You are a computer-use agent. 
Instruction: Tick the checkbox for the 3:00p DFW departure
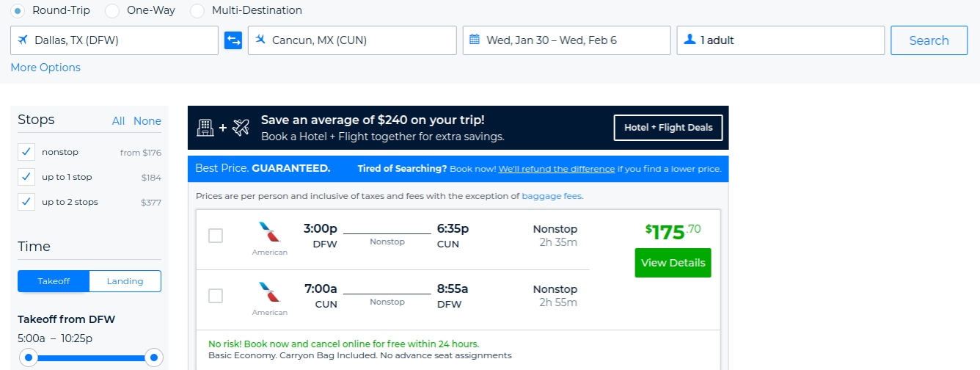216,236
